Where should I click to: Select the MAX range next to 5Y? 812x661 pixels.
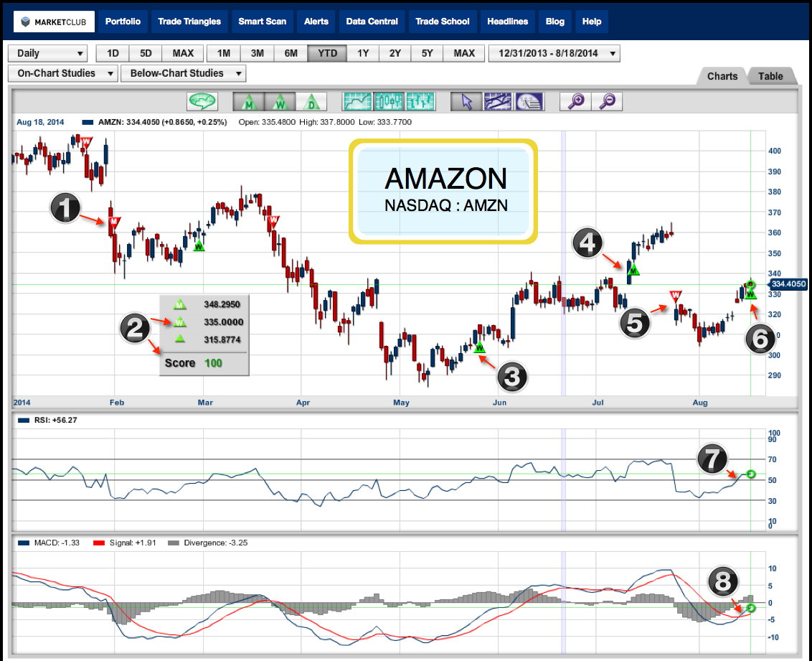tap(465, 53)
